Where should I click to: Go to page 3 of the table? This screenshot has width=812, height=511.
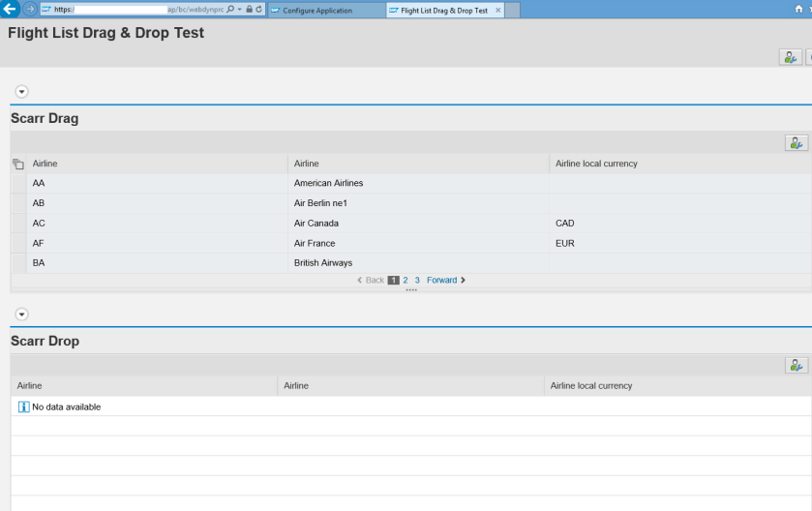point(417,281)
